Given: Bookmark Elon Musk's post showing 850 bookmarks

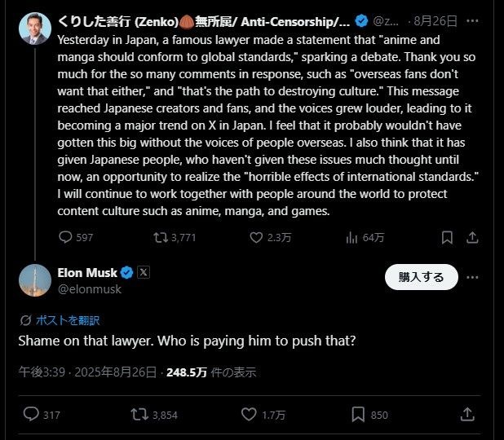Looking at the screenshot, I should (358, 415).
